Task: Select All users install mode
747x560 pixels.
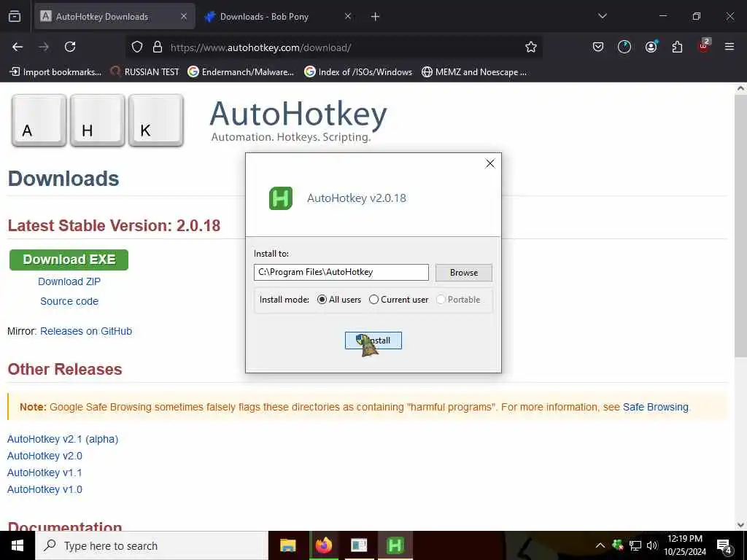Action: 338,300
